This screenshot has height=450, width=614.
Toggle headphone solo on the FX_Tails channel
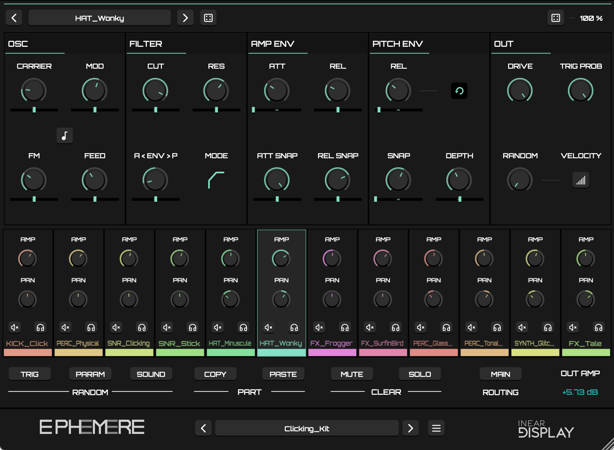(598, 327)
